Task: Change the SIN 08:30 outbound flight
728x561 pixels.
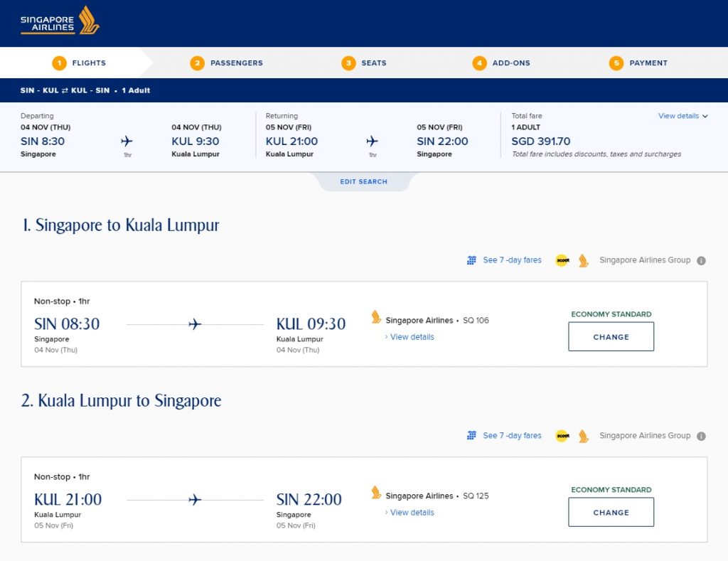Action: 611,337
